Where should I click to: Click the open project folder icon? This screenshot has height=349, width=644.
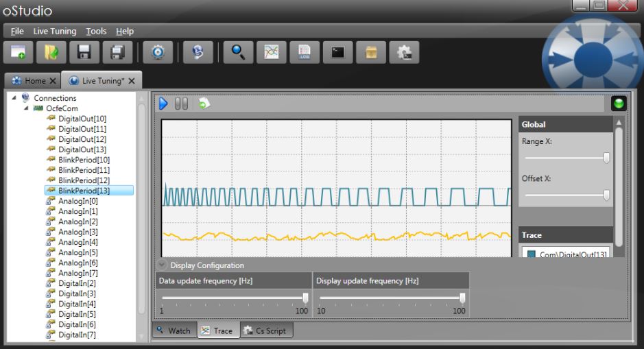coord(51,52)
